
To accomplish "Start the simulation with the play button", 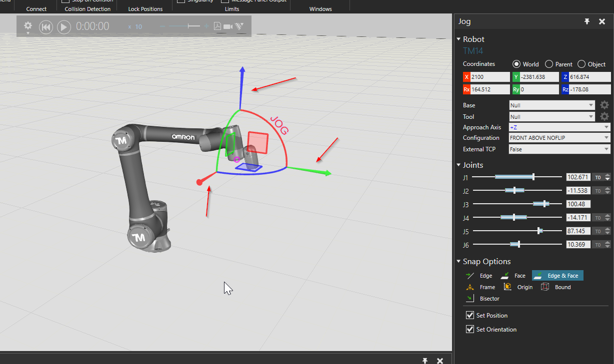I will (64, 27).
